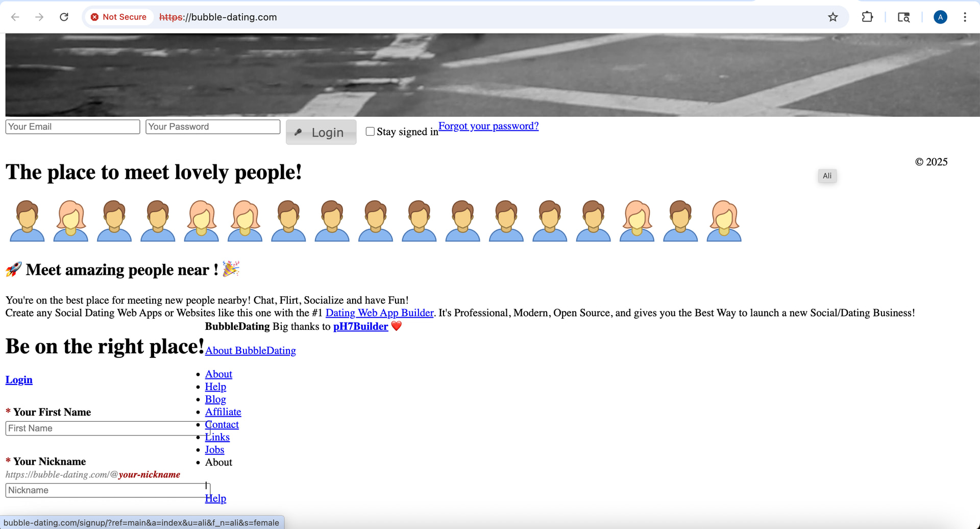The image size is (980, 529).
Task: Click the browser back arrow
Action: click(x=15, y=17)
